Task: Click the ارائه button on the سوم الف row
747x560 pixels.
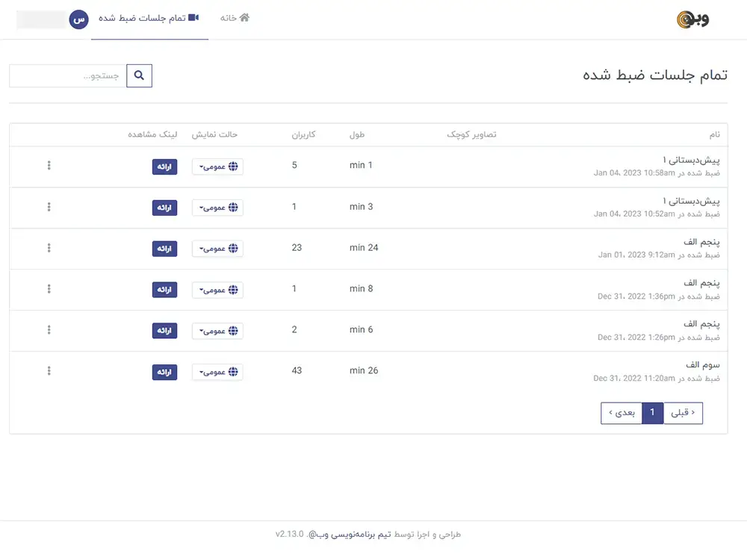Action: (164, 372)
